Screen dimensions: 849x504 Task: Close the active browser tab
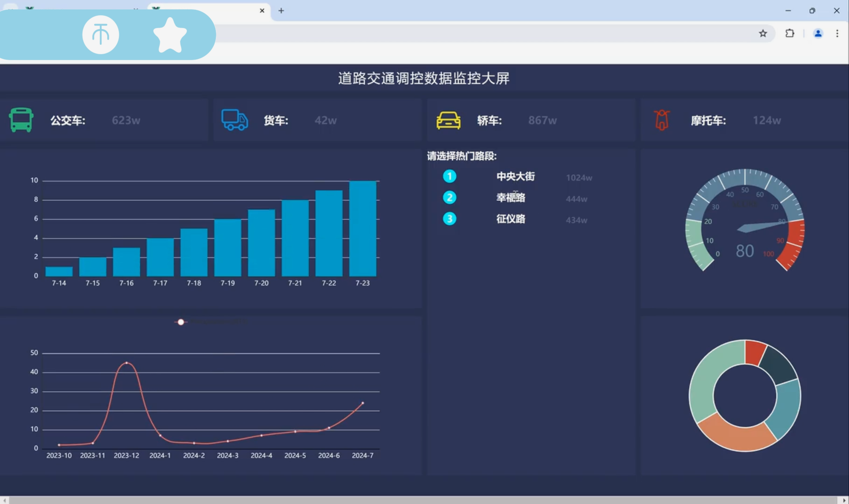click(262, 10)
